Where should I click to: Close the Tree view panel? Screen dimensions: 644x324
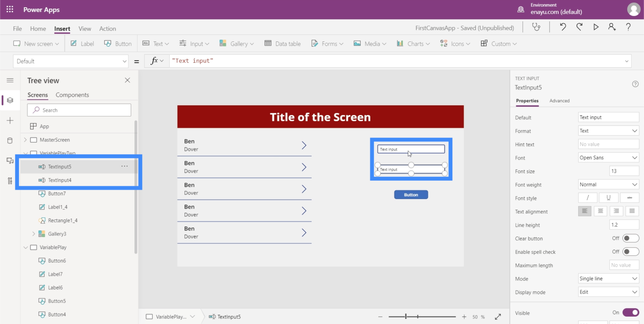[x=127, y=80]
